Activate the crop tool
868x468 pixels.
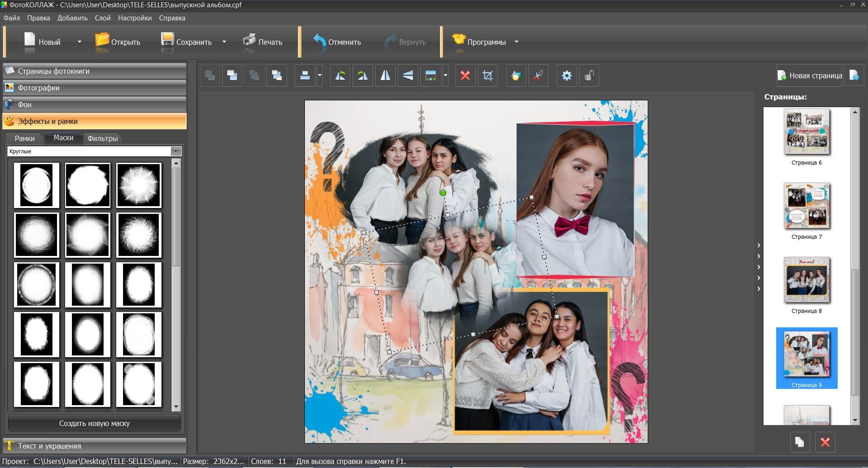coord(488,76)
